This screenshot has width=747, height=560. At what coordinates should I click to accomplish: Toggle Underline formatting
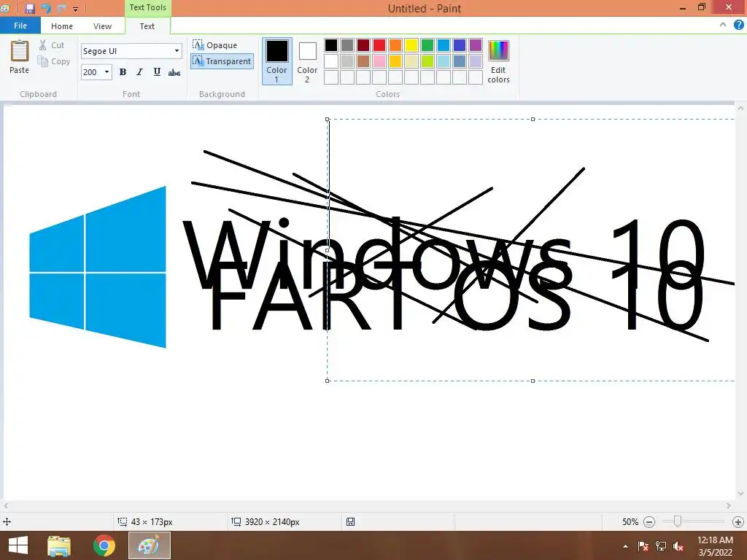point(157,72)
